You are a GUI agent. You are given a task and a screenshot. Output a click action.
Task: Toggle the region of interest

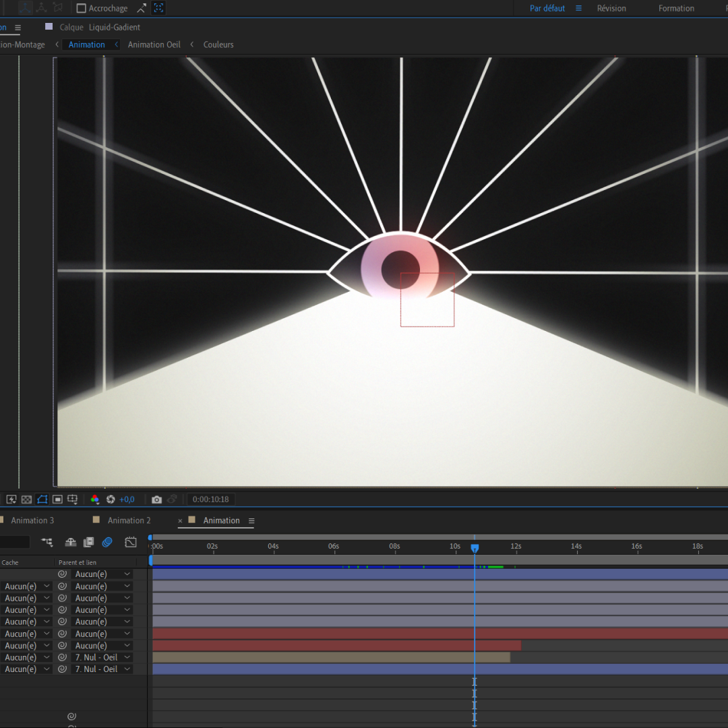pyautogui.click(x=57, y=499)
